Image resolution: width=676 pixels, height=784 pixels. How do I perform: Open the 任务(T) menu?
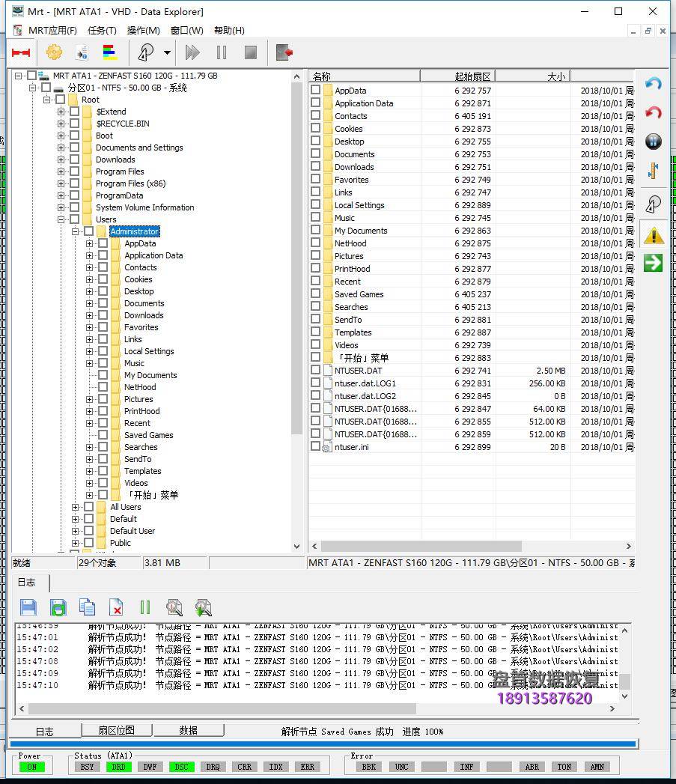(102, 31)
